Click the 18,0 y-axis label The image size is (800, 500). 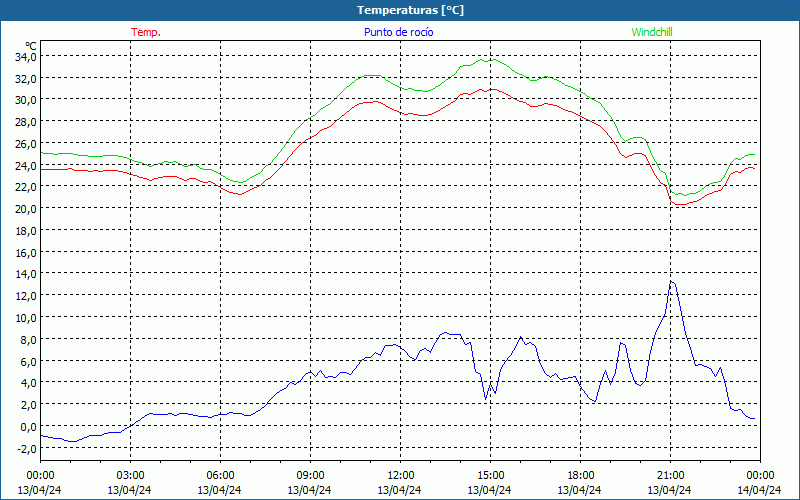25,231
